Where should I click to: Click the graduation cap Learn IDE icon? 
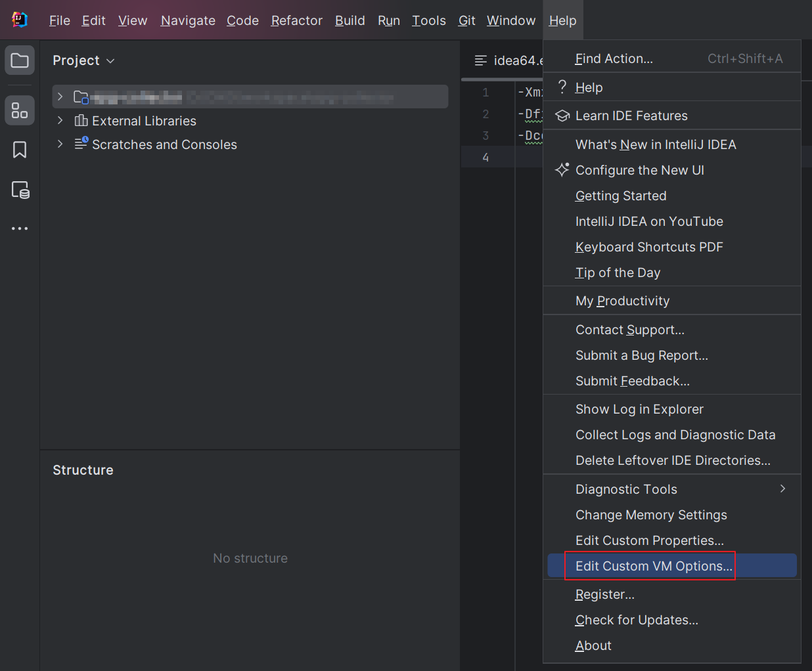pyautogui.click(x=562, y=116)
